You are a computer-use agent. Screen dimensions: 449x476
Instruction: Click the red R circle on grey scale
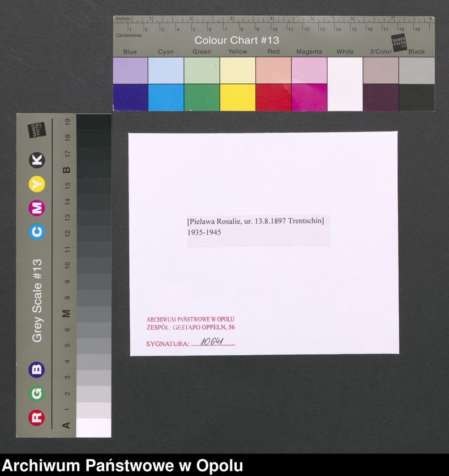click(x=37, y=418)
